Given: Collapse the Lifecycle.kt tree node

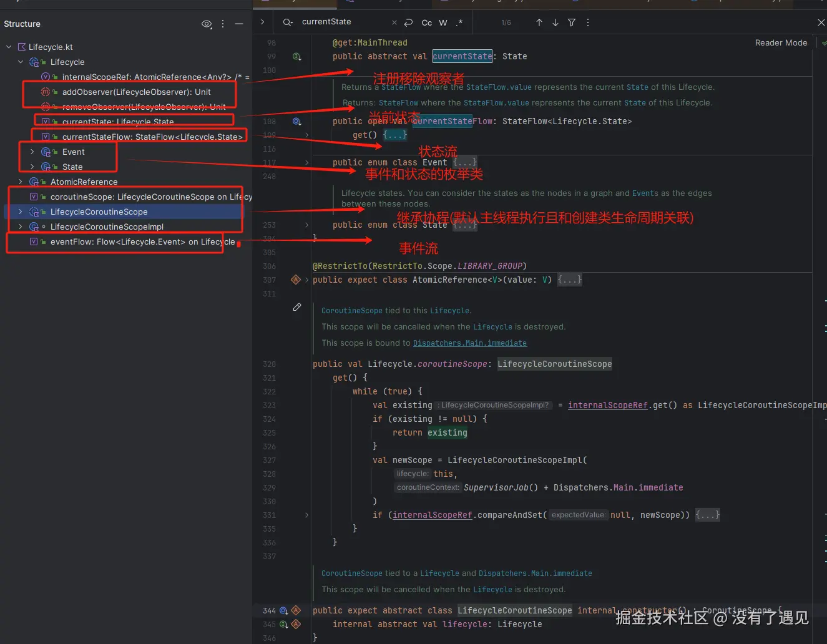Looking at the screenshot, I should tap(9, 47).
